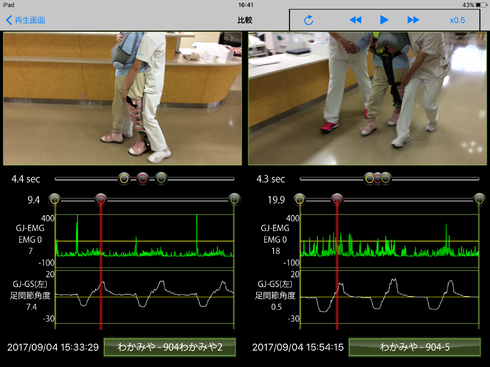490x367 pixels.
Task: Tap the left GJ-GS(左) label
Action: click(x=30, y=284)
